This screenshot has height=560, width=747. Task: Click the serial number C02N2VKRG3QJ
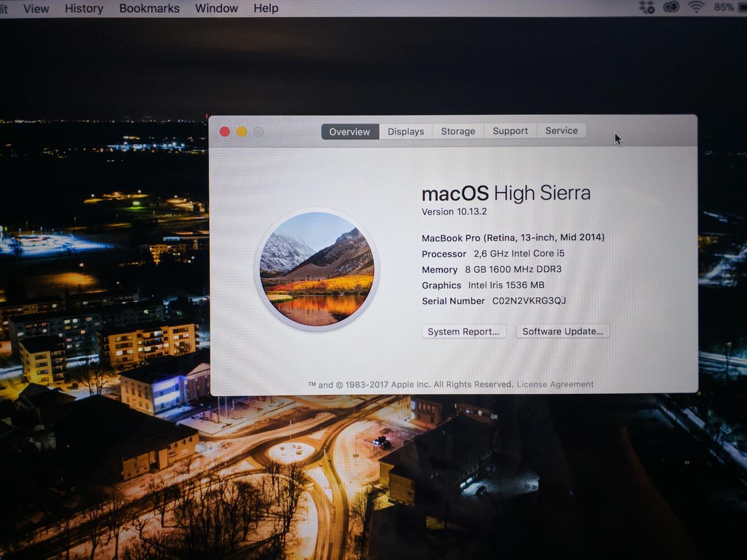point(529,300)
